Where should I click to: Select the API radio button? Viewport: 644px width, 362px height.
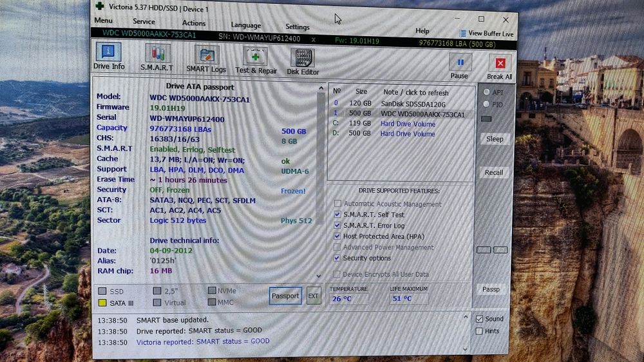486,92
